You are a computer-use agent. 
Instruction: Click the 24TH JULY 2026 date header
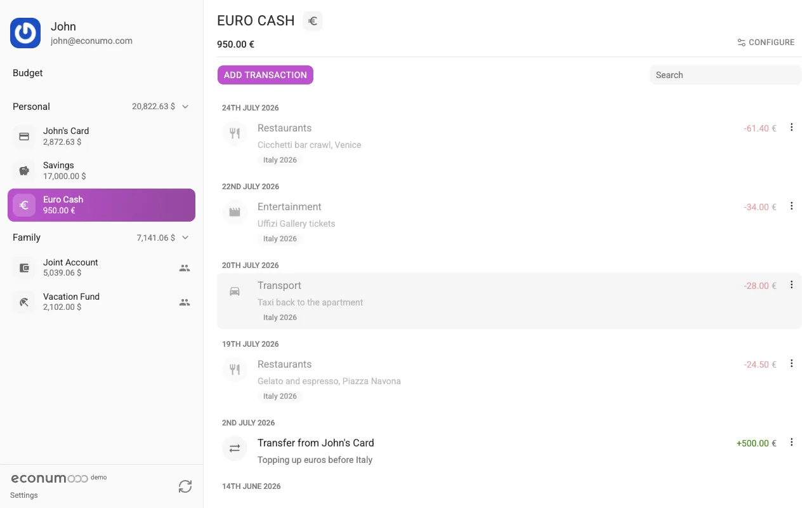pos(251,108)
